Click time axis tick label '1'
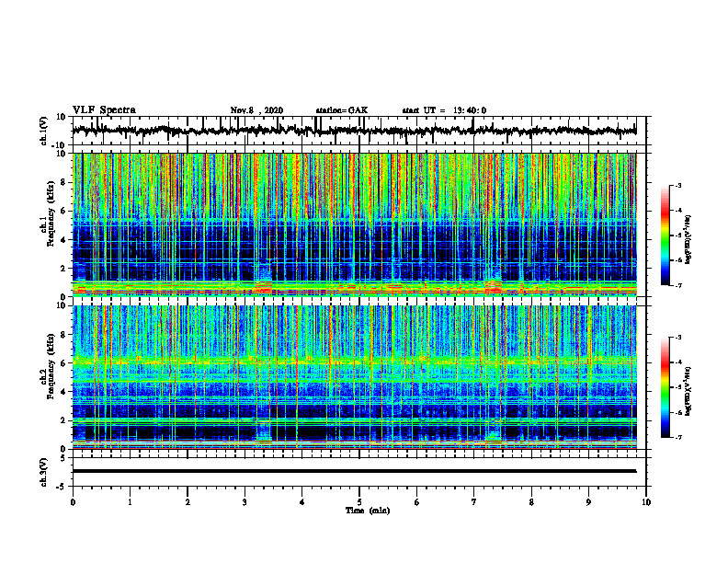728x563 pixels. (x=130, y=502)
